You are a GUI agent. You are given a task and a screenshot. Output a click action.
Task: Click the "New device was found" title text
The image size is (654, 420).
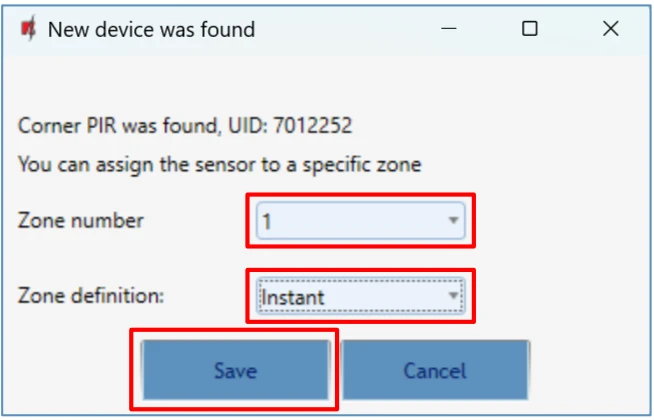coord(151,29)
